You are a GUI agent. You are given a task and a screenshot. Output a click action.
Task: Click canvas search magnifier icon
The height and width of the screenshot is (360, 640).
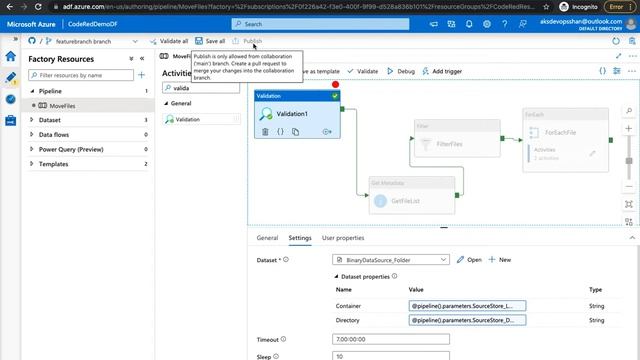(629, 111)
